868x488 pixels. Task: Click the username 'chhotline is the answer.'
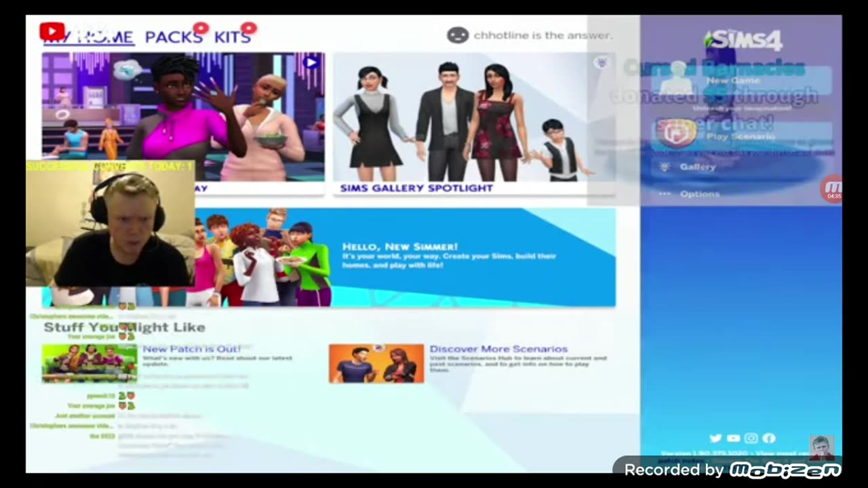point(542,35)
